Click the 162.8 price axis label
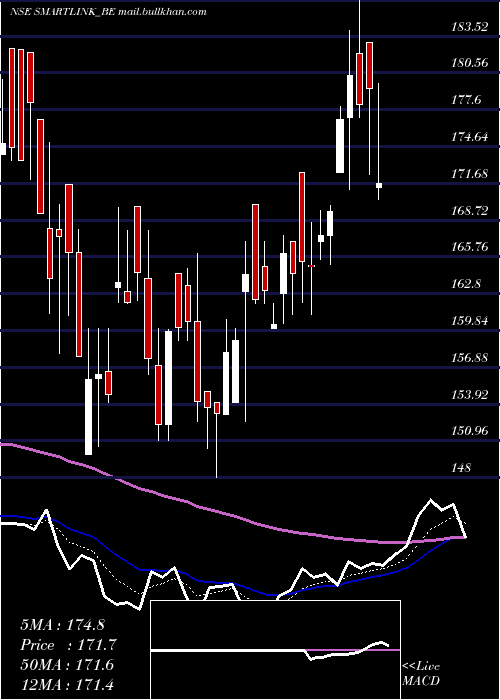Screen dimensions: 500x700 [x=466, y=284]
